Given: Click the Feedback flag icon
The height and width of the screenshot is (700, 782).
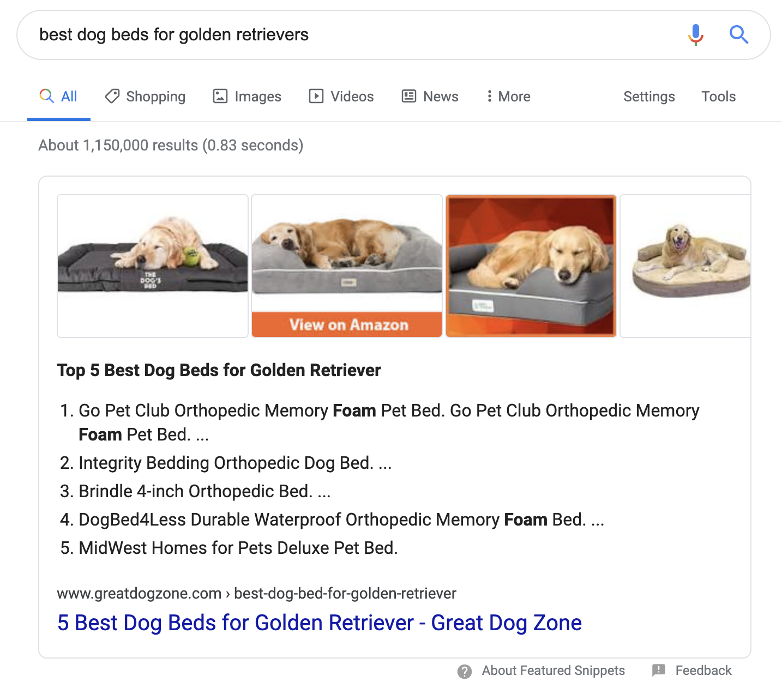Looking at the screenshot, I should 659,671.
